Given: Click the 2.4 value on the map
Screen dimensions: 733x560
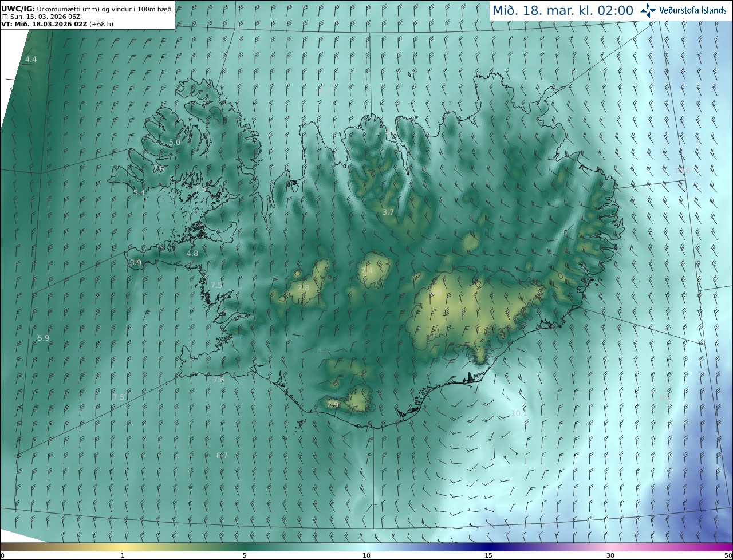Looking at the screenshot, I should click(x=366, y=270).
